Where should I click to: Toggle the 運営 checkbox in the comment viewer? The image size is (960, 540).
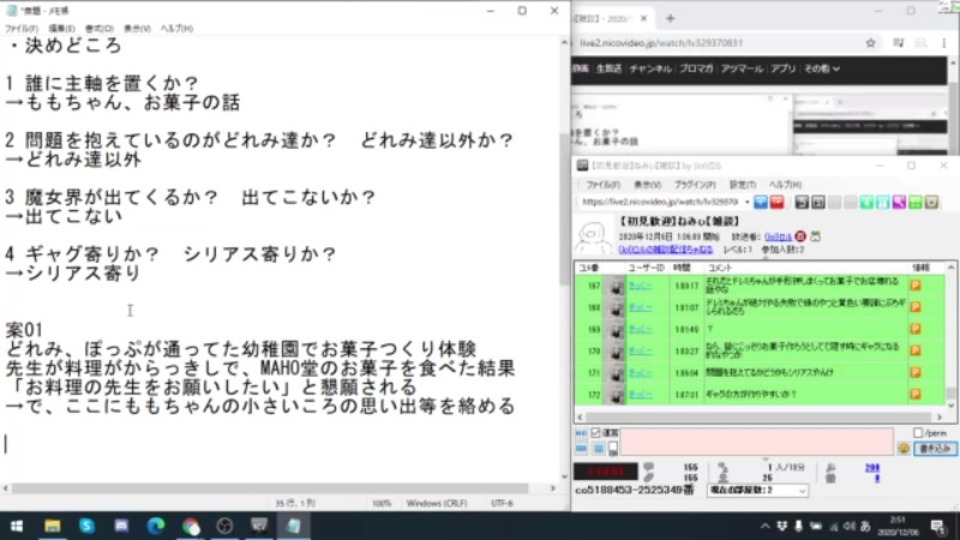(595, 433)
